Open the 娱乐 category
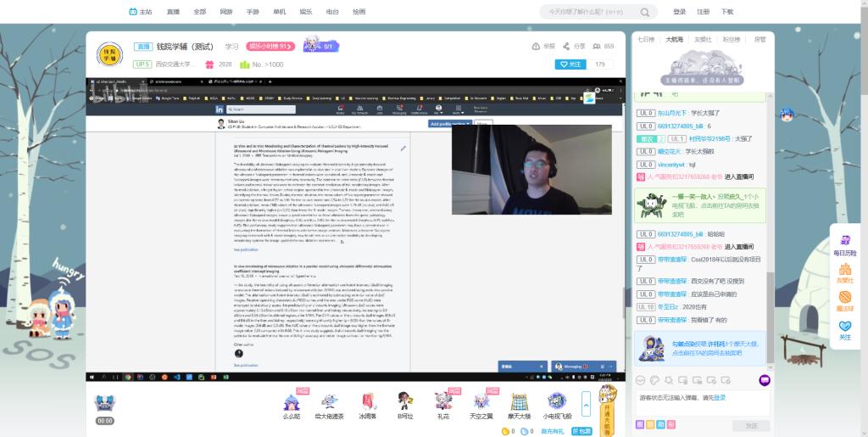The width and height of the screenshot is (868, 437). point(306,12)
